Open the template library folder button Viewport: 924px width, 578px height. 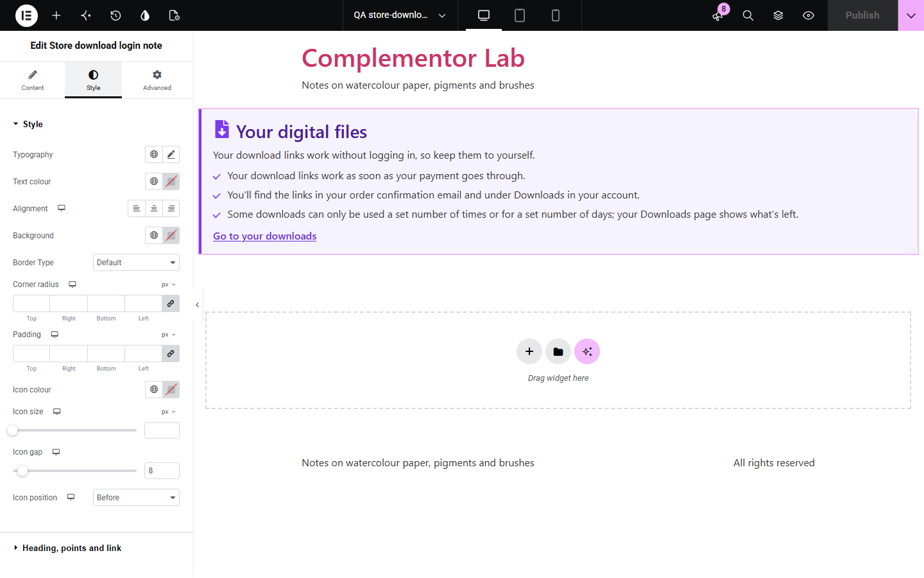point(558,351)
